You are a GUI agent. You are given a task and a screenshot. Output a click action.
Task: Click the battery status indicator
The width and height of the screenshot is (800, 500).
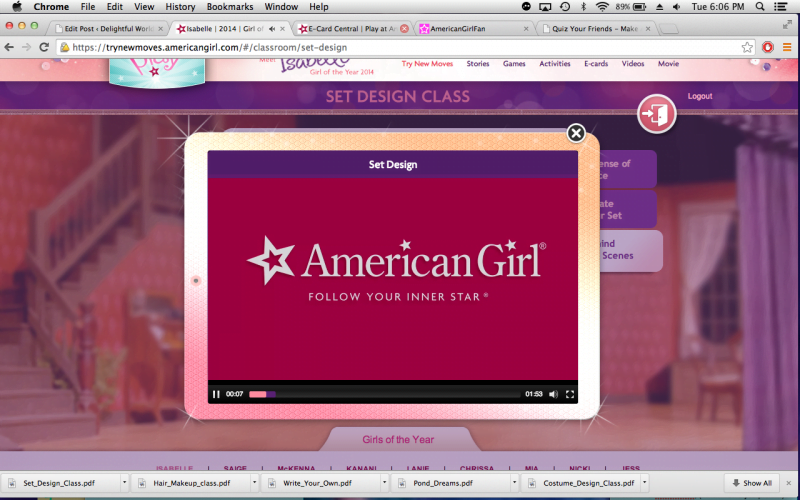(x=631, y=7)
